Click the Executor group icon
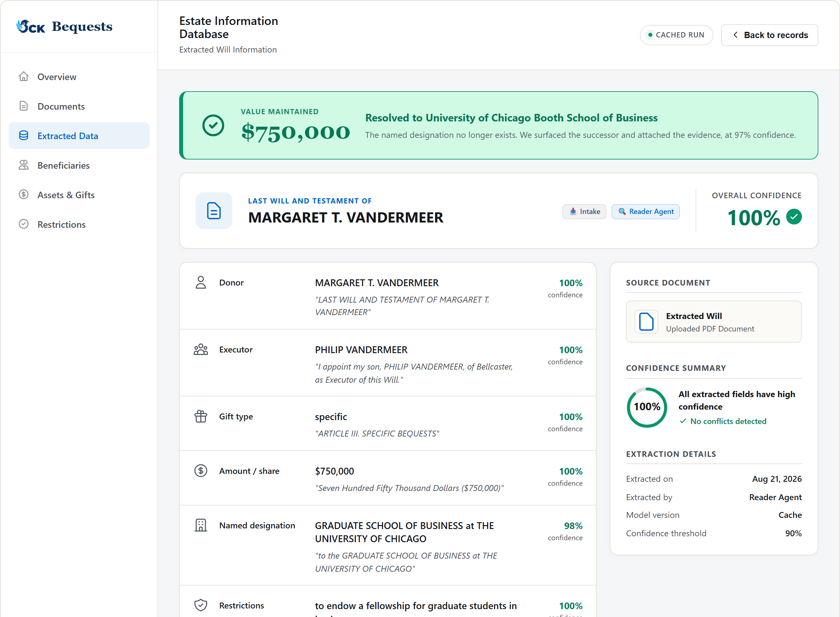 (201, 350)
